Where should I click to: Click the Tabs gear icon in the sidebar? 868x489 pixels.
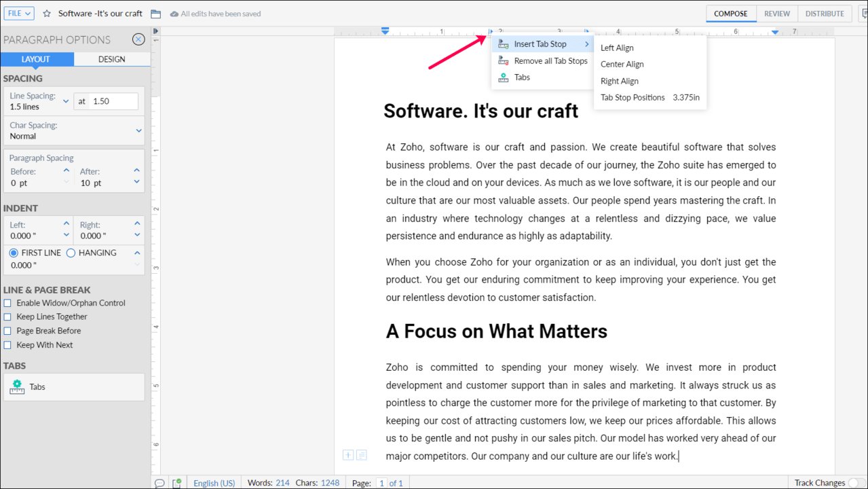18,387
